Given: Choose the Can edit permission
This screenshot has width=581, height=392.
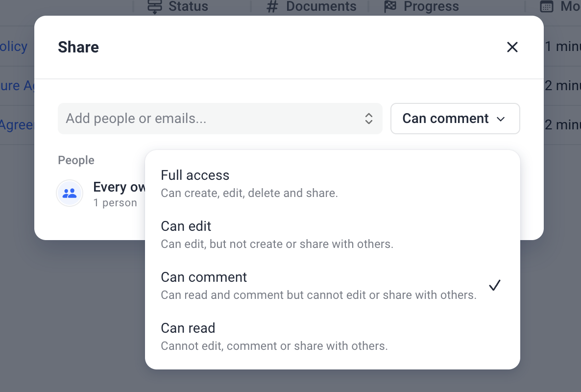Looking at the screenshot, I should tap(332, 235).
